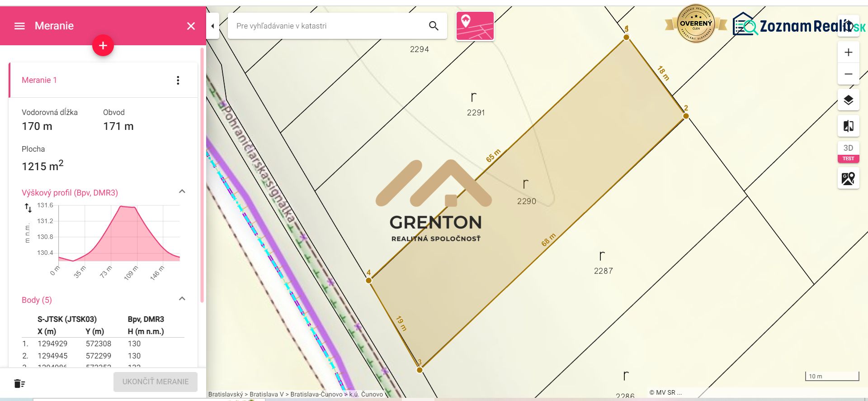This screenshot has width=868, height=401.
Task: Collapse the Výškový profil section
Action: coord(182,191)
